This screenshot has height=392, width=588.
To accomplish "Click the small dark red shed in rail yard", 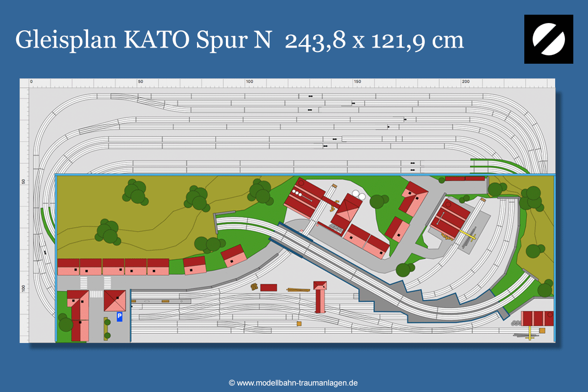I will pos(269,288).
